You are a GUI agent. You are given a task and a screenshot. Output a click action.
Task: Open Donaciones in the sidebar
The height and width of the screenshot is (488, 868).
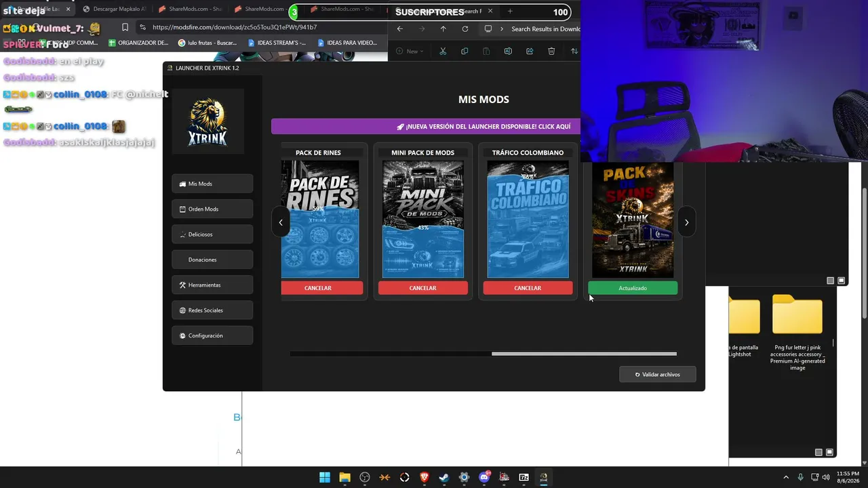coord(212,260)
